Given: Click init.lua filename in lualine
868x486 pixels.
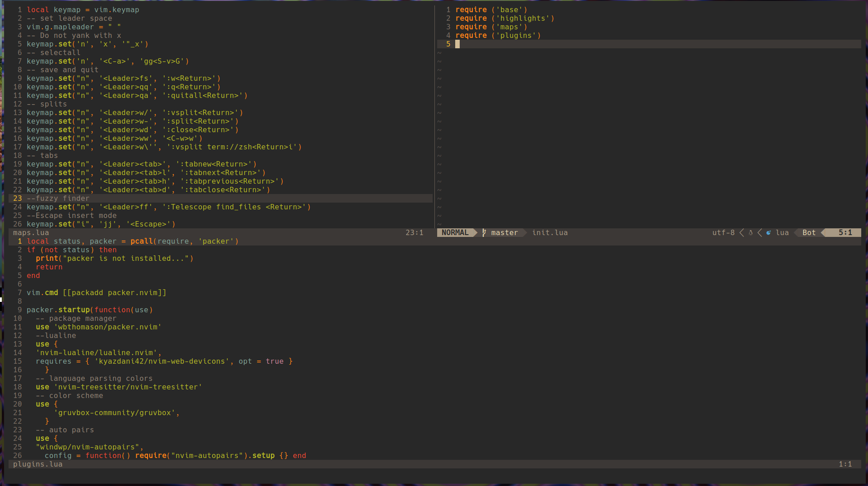Looking at the screenshot, I should [550, 233].
